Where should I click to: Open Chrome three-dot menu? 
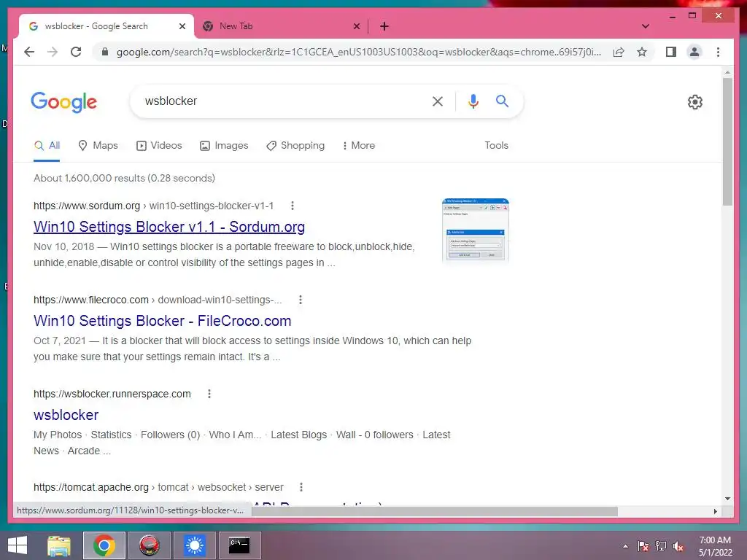click(718, 52)
